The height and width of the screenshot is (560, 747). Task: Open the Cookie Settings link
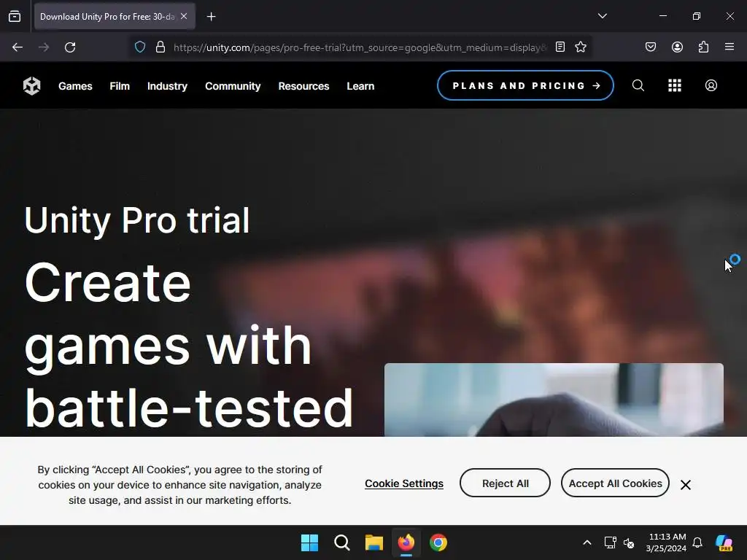(404, 483)
